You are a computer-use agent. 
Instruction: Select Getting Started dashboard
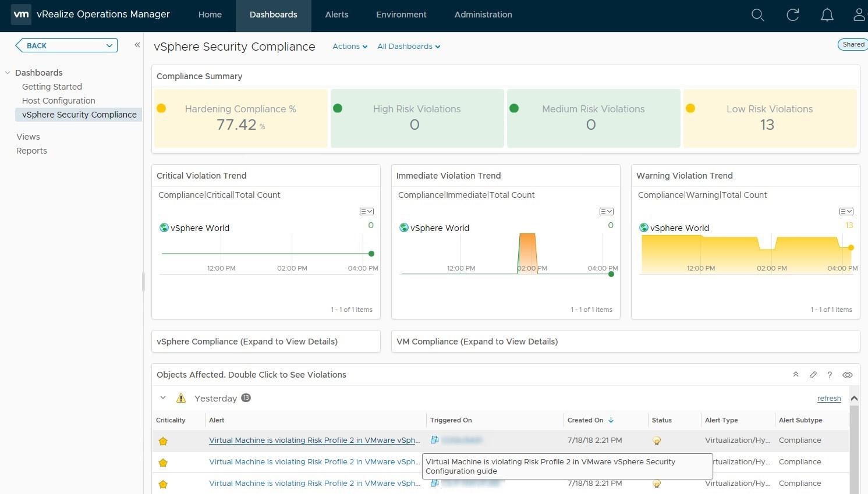tap(52, 87)
